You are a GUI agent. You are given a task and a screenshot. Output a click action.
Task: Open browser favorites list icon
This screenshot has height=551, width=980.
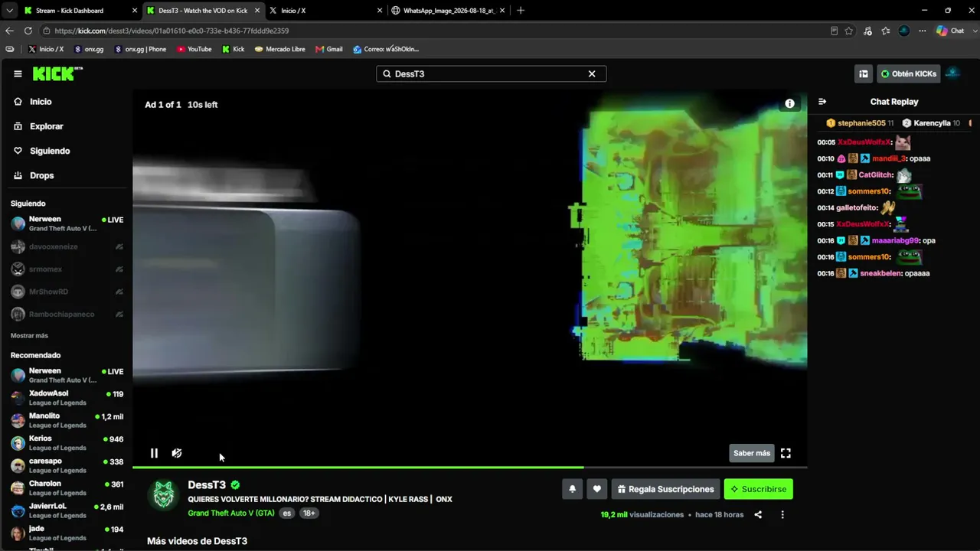(886, 31)
